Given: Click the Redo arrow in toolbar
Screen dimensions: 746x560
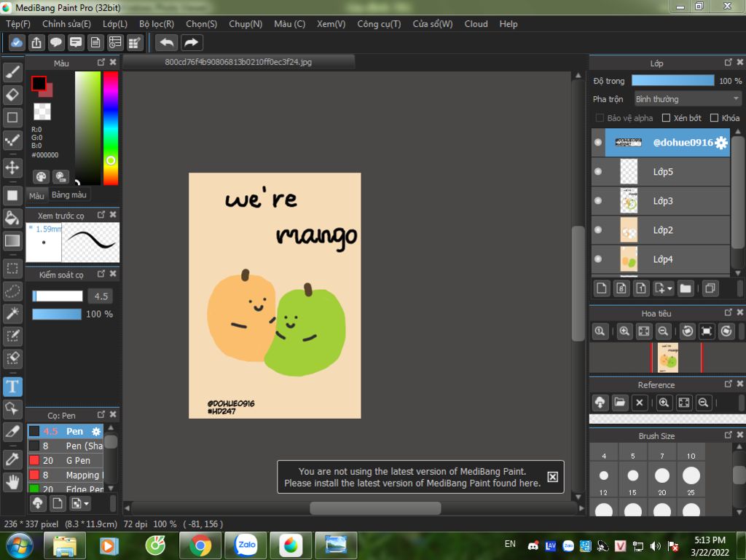Looking at the screenshot, I should pyautogui.click(x=192, y=43).
